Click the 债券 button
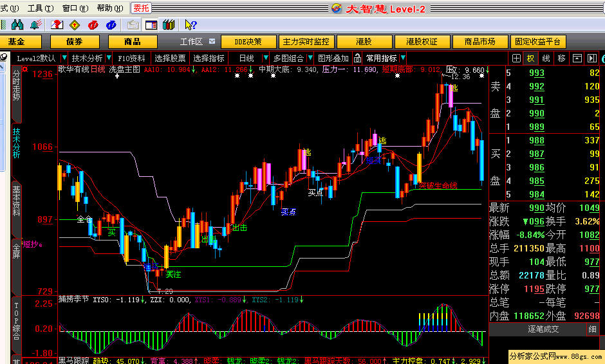The height and width of the screenshot is (364, 605). coord(75,42)
